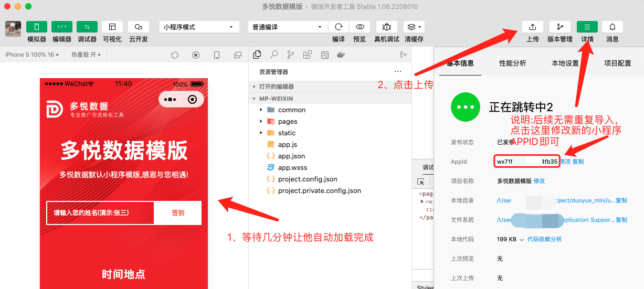Click the simulator stop icon
The width and height of the screenshot is (644, 289).
tap(196, 55)
